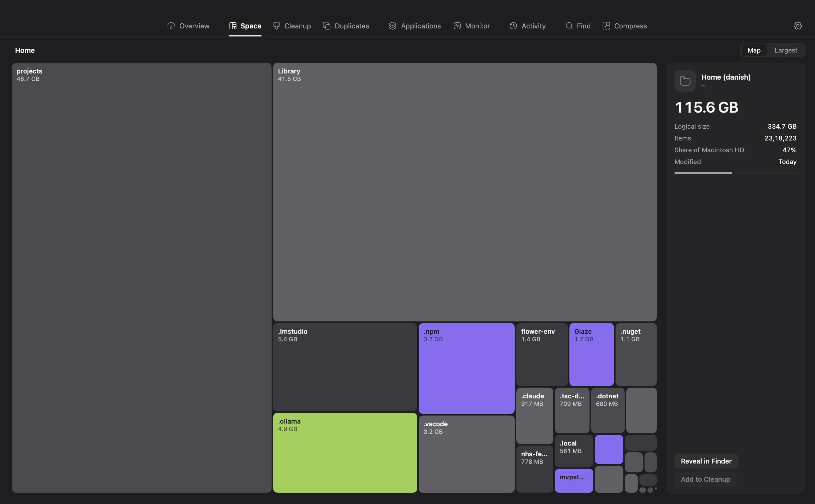Select the .dotnet 680 MB block
Image resolution: width=815 pixels, height=504 pixels.
[x=608, y=410]
